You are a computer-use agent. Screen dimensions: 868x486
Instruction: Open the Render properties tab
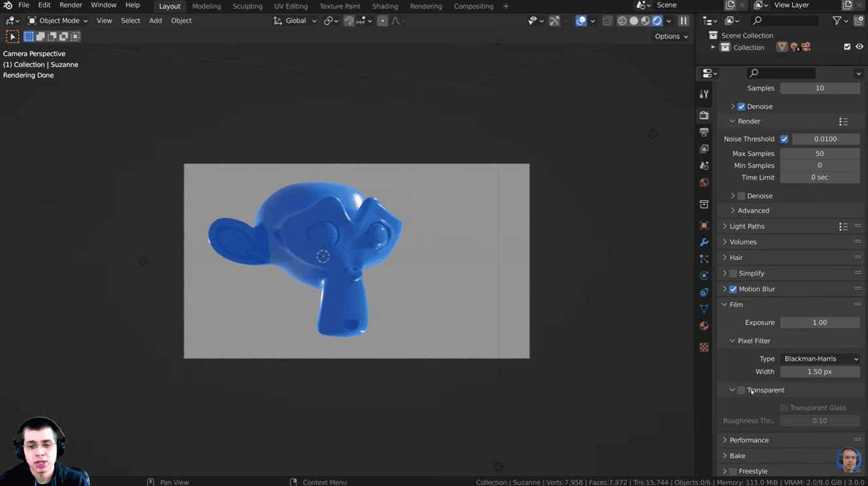pyautogui.click(x=704, y=115)
